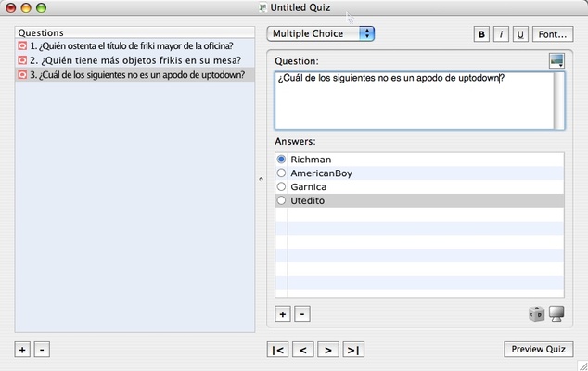Image resolution: width=588 pixels, height=371 pixels.
Task: Select the Garnica answer text
Action: click(x=309, y=186)
